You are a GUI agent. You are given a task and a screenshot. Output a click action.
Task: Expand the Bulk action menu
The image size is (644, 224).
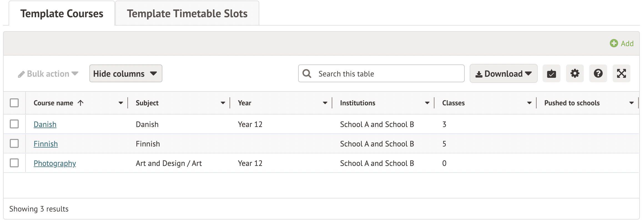pyautogui.click(x=48, y=74)
